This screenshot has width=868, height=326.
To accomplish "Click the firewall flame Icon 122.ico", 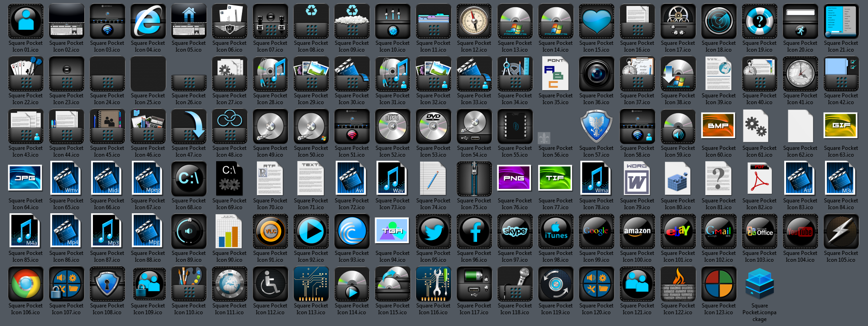I will point(678,284).
